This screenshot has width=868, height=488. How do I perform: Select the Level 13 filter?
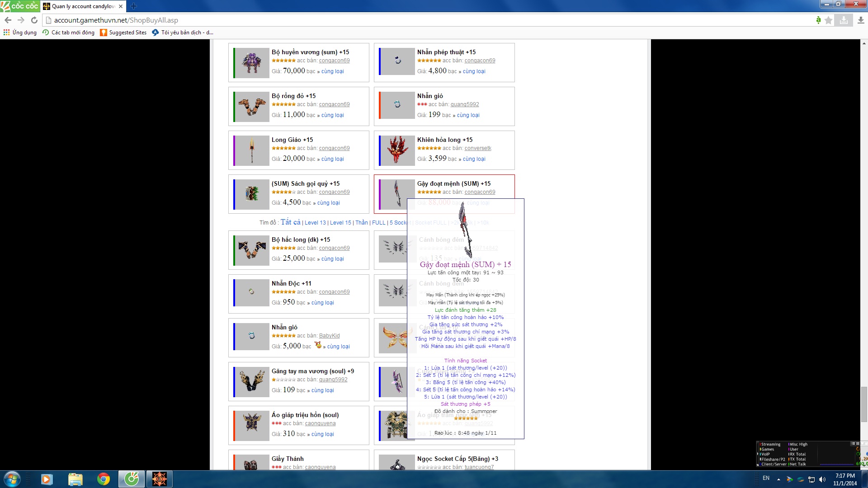(x=315, y=223)
